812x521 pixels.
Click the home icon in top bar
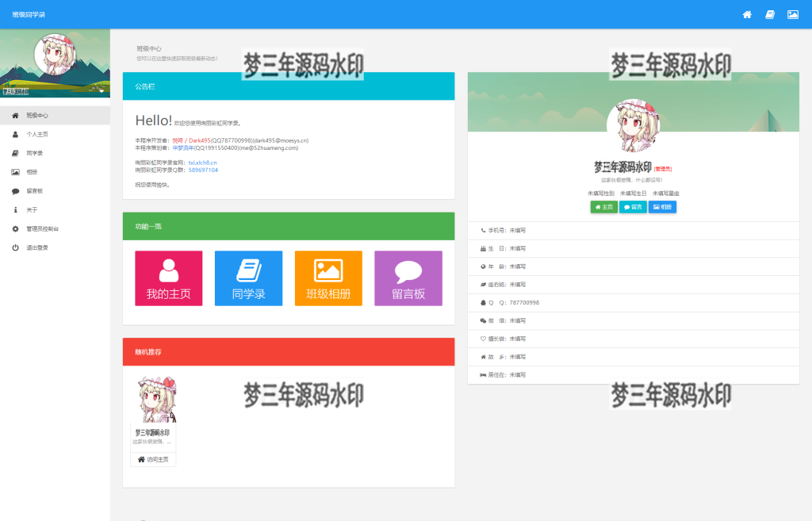747,14
